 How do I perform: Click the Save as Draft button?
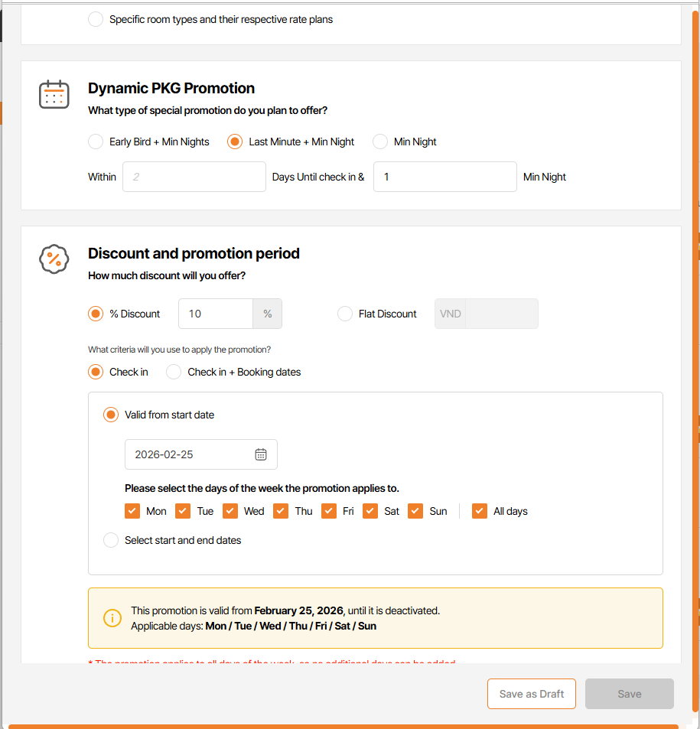click(x=531, y=694)
